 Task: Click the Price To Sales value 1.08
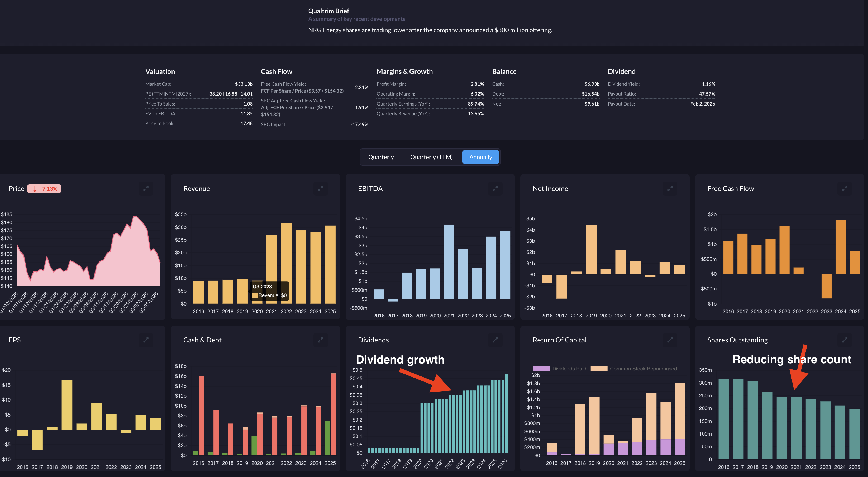(248, 104)
